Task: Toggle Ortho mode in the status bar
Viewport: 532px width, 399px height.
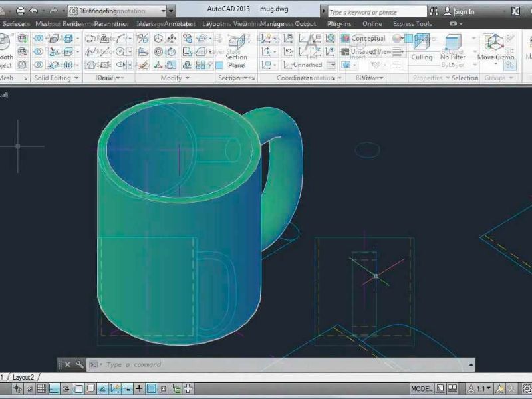Action: click(x=54, y=388)
